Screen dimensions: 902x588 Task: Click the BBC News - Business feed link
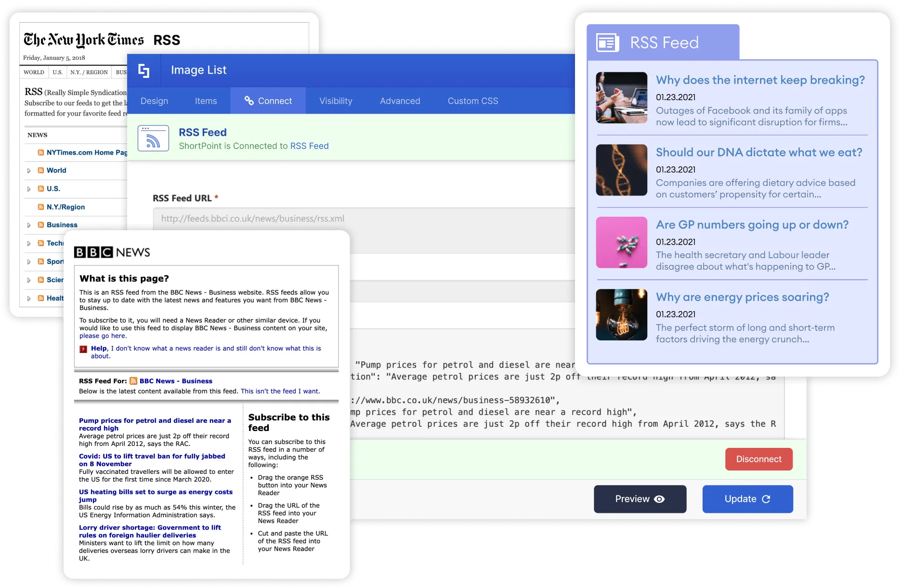(x=176, y=381)
